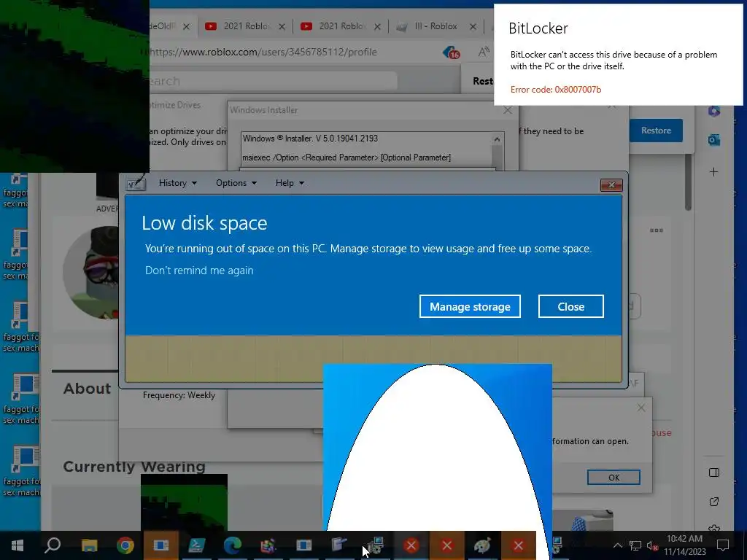Click the Manage storage button
The width and height of the screenshot is (747, 560).
click(x=470, y=307)
